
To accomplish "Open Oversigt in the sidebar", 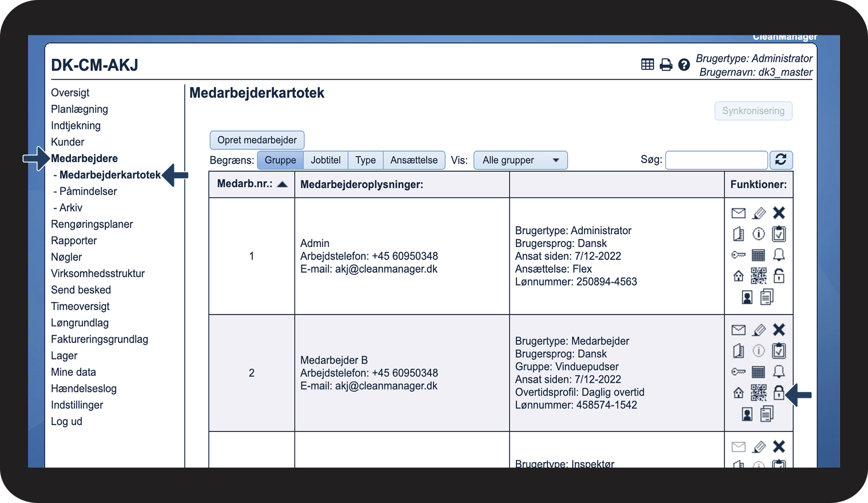I will pos(70,92).
